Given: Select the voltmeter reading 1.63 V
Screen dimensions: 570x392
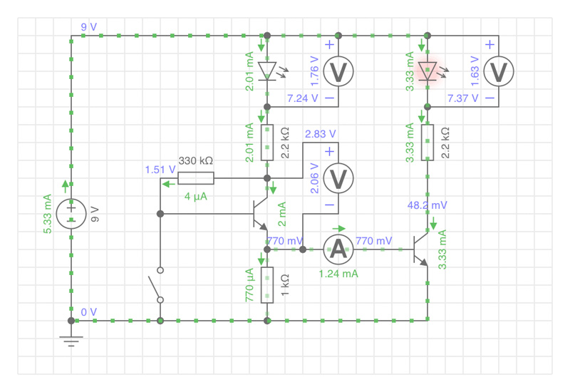Looking at the screenshot, I should tap(499, 71).
